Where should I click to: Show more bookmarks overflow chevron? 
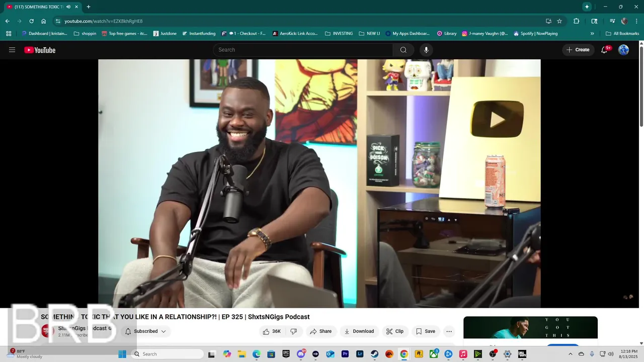592,34
